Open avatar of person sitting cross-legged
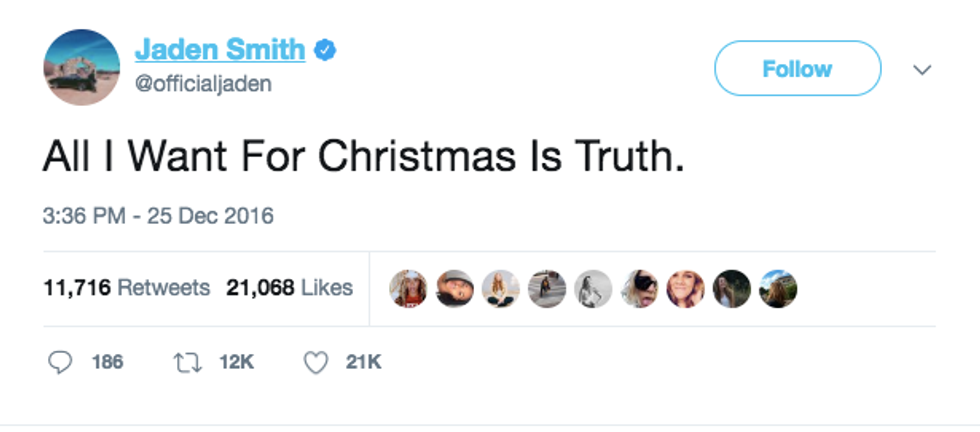The height and width of the screenshot is (432, 980). 500,289
